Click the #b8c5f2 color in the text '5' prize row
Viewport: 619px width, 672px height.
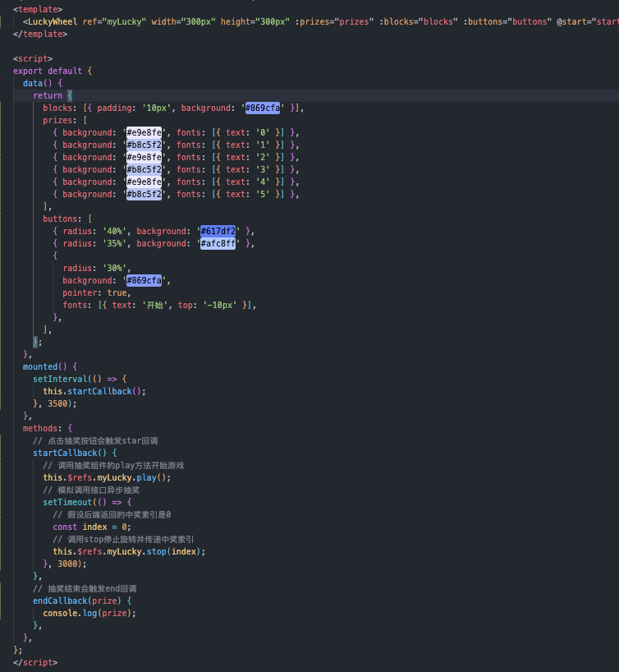point(144,194)
